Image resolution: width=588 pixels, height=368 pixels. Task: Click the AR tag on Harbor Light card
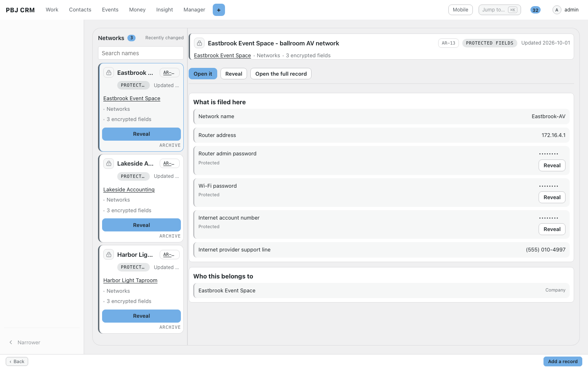(x=169, y=255)
